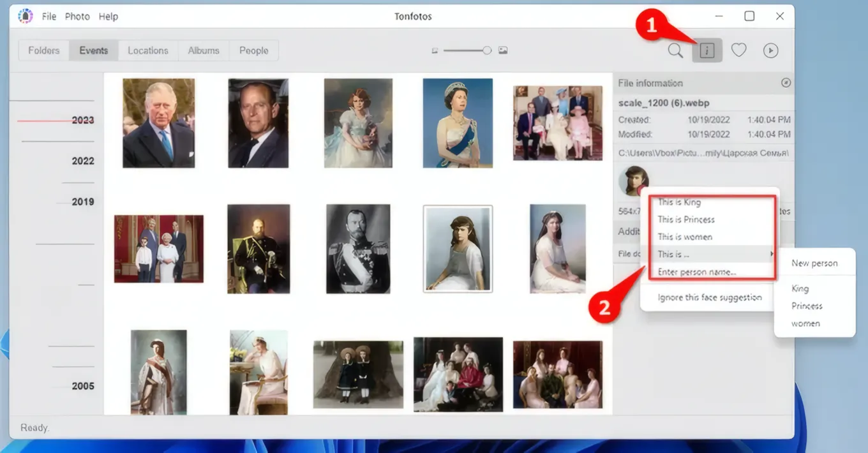Open the search magnifier icon

click(x=675, y=50)
